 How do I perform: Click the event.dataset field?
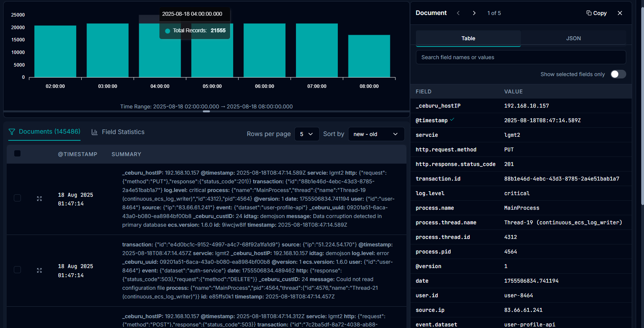pyautogui.click(x=436, y=324)
